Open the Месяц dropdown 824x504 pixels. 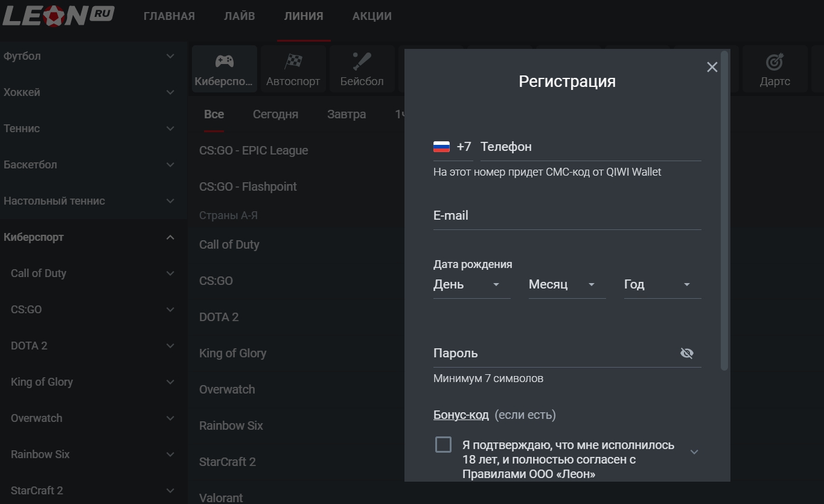[566, 284]
